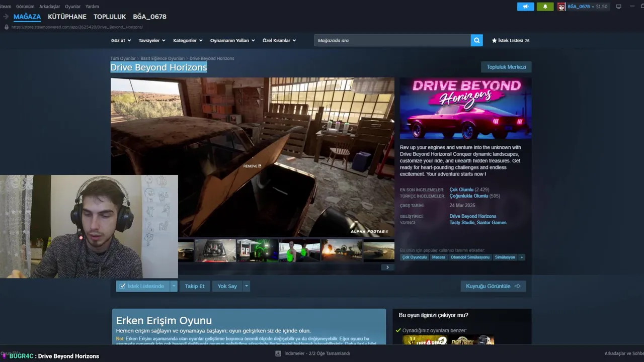The width and height of the screenshot is (644, 362).
Task: Click the back navigation arrow beside MAĞAZA
Action: coord(6,17)
